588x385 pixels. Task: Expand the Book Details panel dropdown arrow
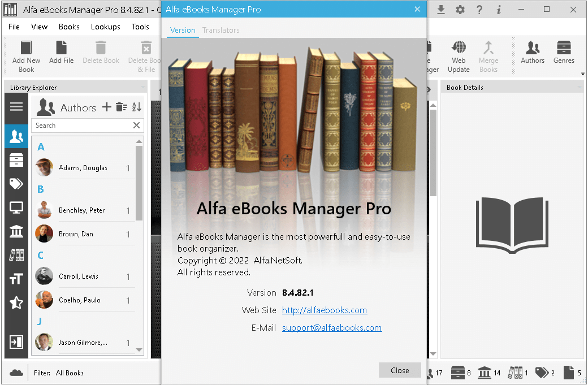tap(580, 88)
